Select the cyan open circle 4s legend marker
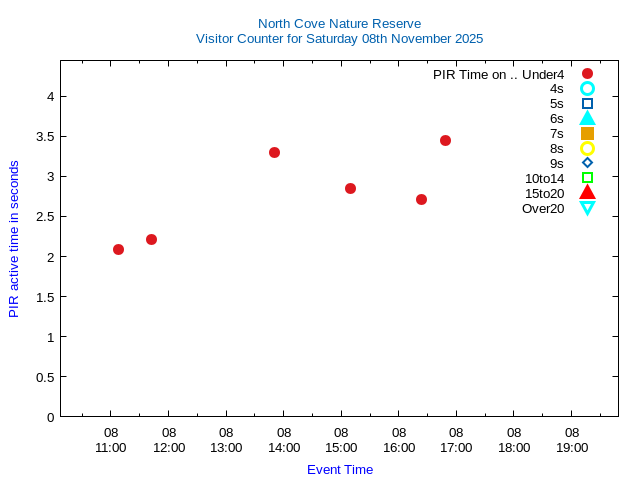This screenshot has height=480, width=640. tap(587, 89)
